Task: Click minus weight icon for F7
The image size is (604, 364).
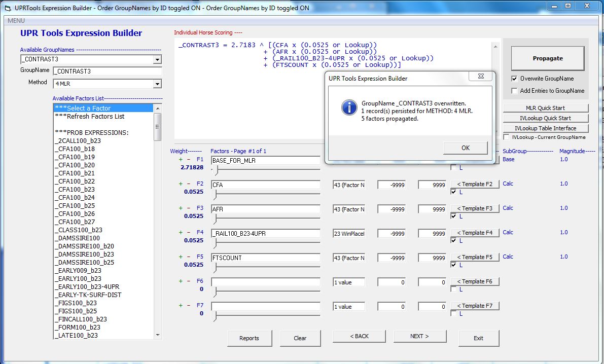Action: click(188, 306)
